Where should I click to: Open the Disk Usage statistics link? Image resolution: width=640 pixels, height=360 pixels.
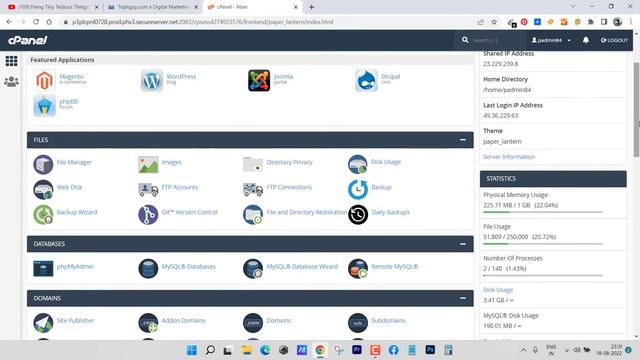[498, 290]
